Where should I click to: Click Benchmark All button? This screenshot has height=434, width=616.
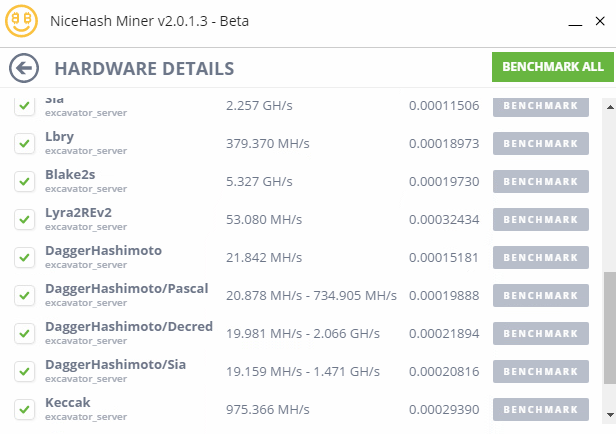552,67
